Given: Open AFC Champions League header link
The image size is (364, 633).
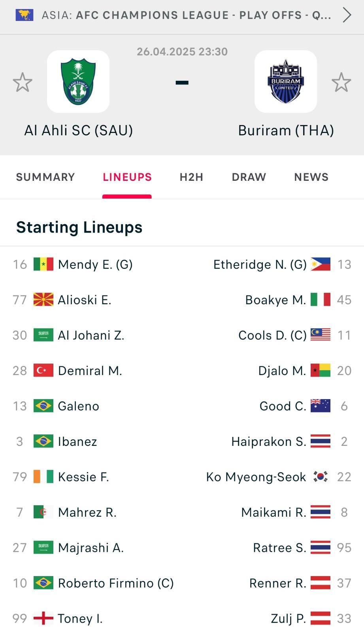Looking at the screenshot, I should pos(186,15).
